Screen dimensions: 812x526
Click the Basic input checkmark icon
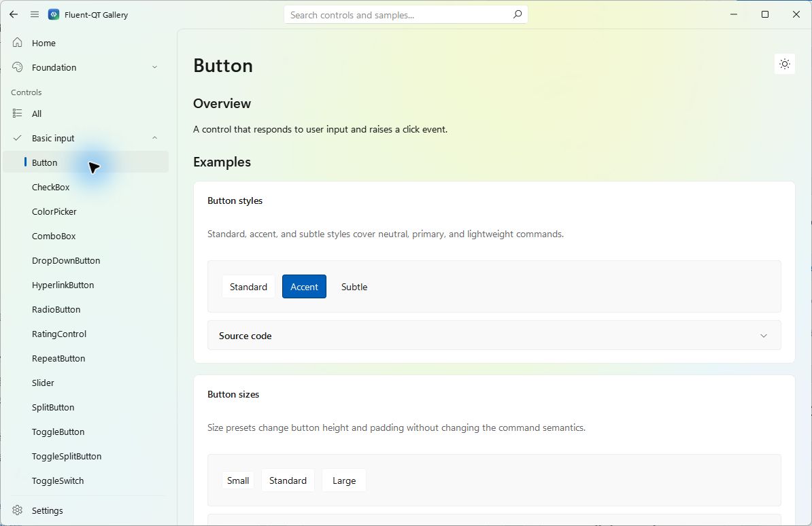point(18,138)
